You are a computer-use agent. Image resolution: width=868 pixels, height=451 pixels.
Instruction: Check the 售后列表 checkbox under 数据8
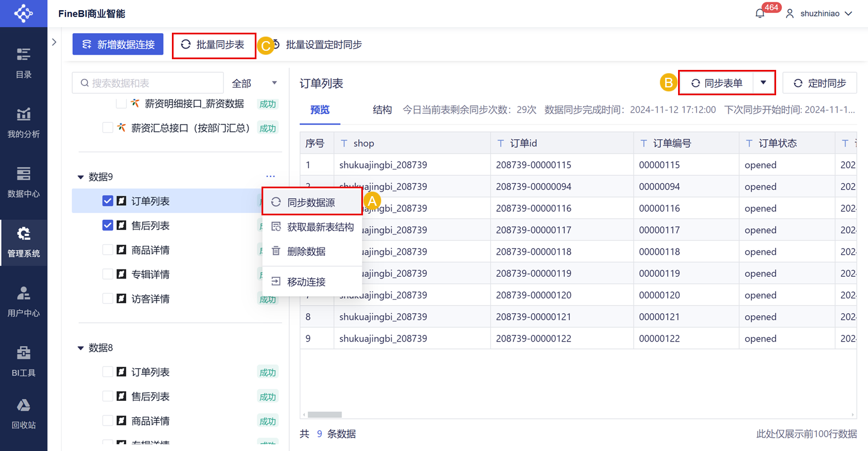pyautogui.click(x=108, y=396)
